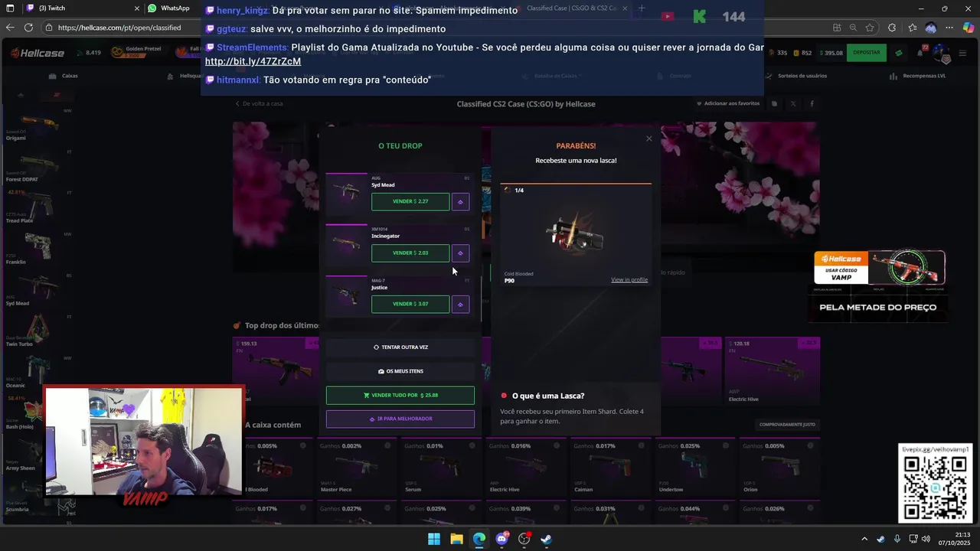Open the View in profile link
The height and width of the screenshot is (551, 980).
629,280
